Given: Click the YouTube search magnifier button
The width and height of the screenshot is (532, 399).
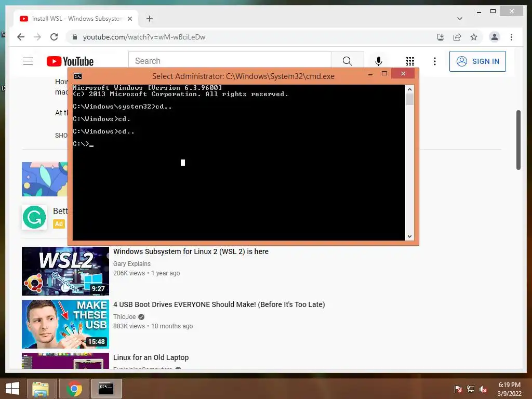Looking at the screenshot, I should point(347,61).
